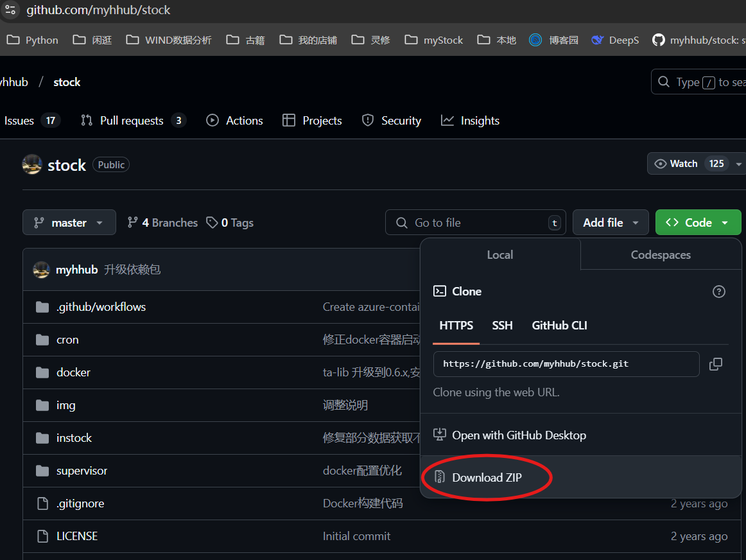746x560 pixels.
Task: Open the myhhub/stock GitHub bookmark
Action: [x=698, y=40]
